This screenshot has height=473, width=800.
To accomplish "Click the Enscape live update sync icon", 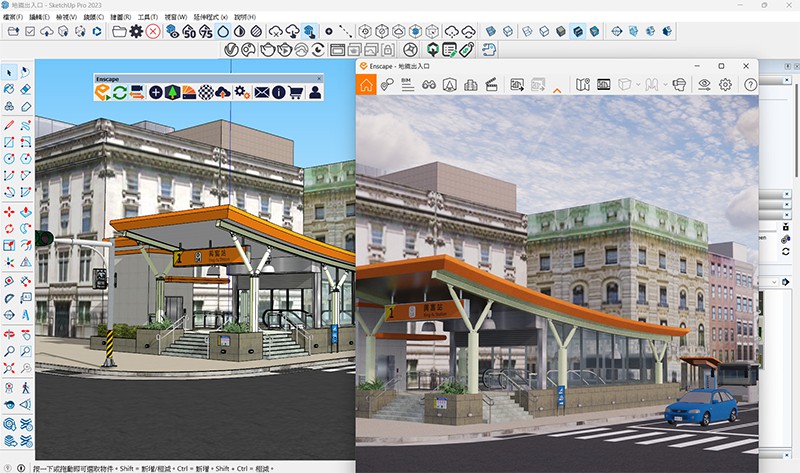I will (119, 93).
